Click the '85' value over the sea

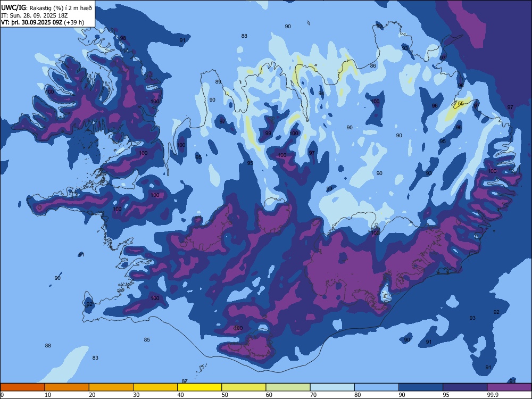coord(147,339)
